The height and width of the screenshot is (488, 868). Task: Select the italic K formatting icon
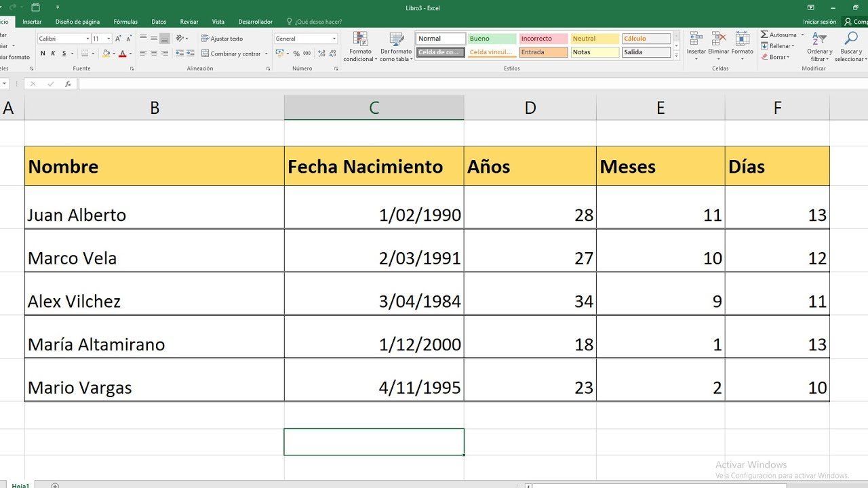[52, 53]
